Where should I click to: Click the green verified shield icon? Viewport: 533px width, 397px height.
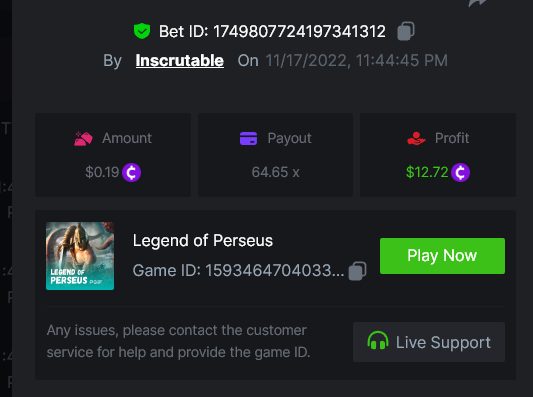click(142, 31)
